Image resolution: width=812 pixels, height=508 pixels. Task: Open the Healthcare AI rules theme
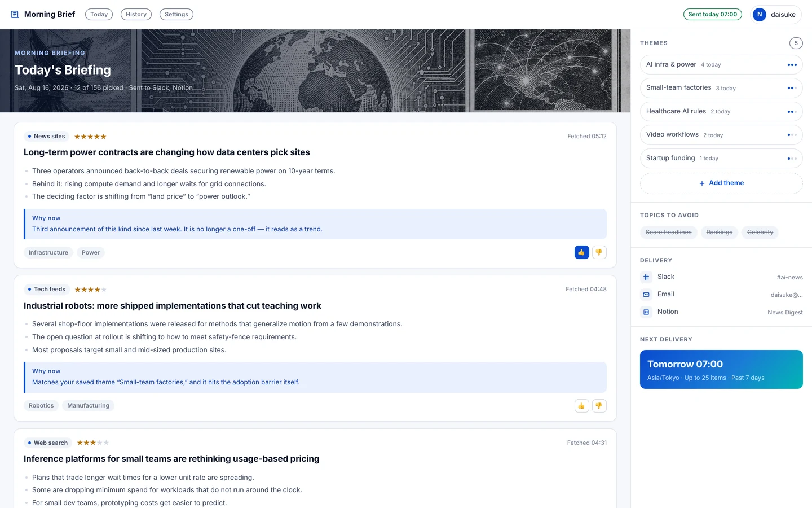pyautogui.click(x=721, y=112)
